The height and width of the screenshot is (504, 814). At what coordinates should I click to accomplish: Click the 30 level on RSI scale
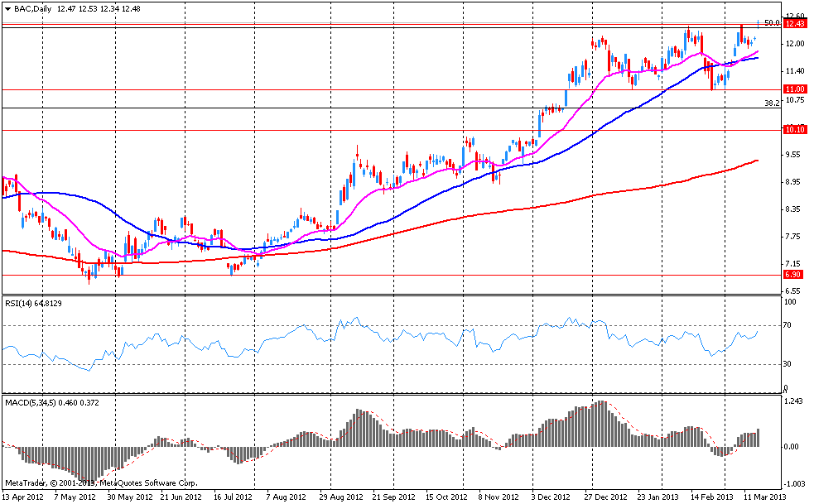coord(789,364)
